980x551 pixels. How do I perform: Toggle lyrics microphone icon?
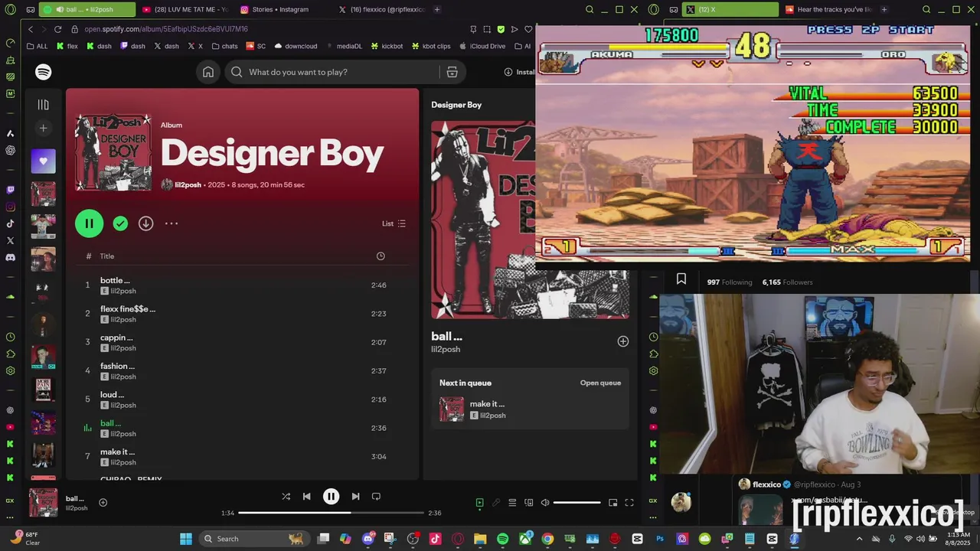(x=496, y=503)
